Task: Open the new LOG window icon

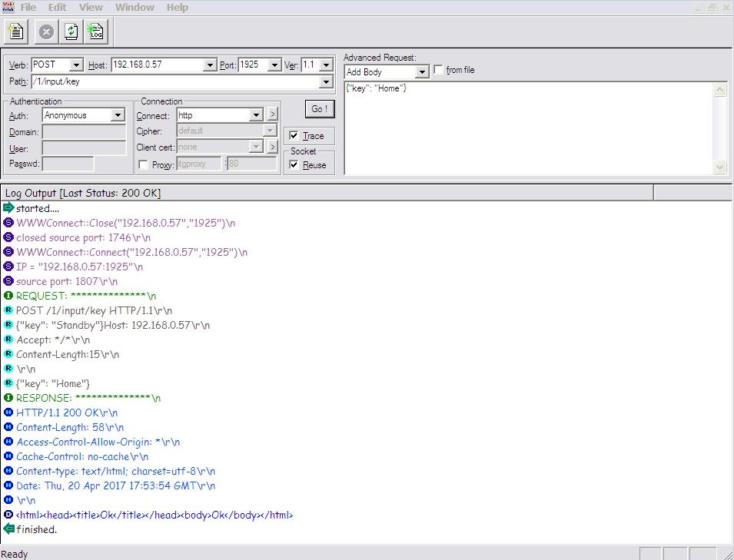Action: [x=95, y=31]
